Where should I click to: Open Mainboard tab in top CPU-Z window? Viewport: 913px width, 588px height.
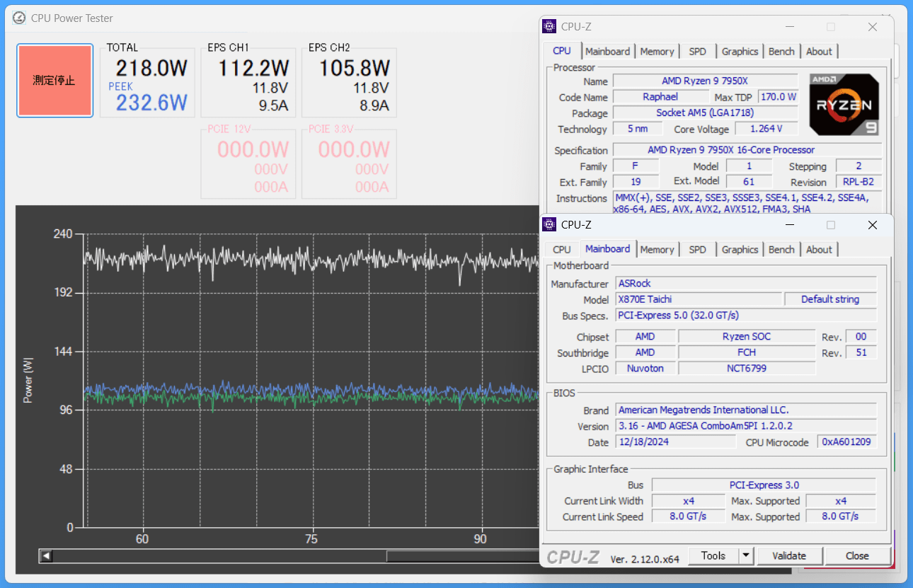coord(607,52)
